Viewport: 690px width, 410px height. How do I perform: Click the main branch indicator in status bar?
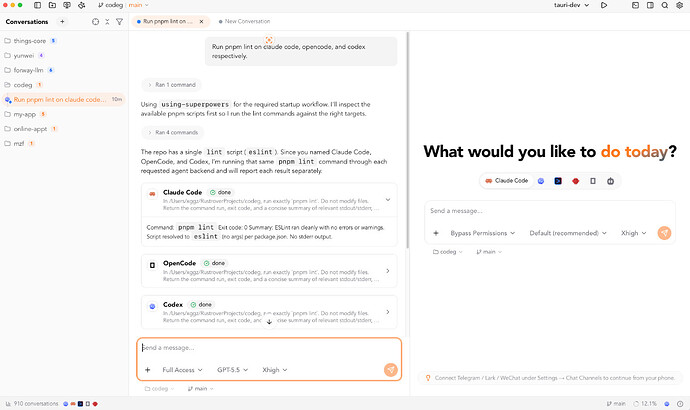coord(616,404)
